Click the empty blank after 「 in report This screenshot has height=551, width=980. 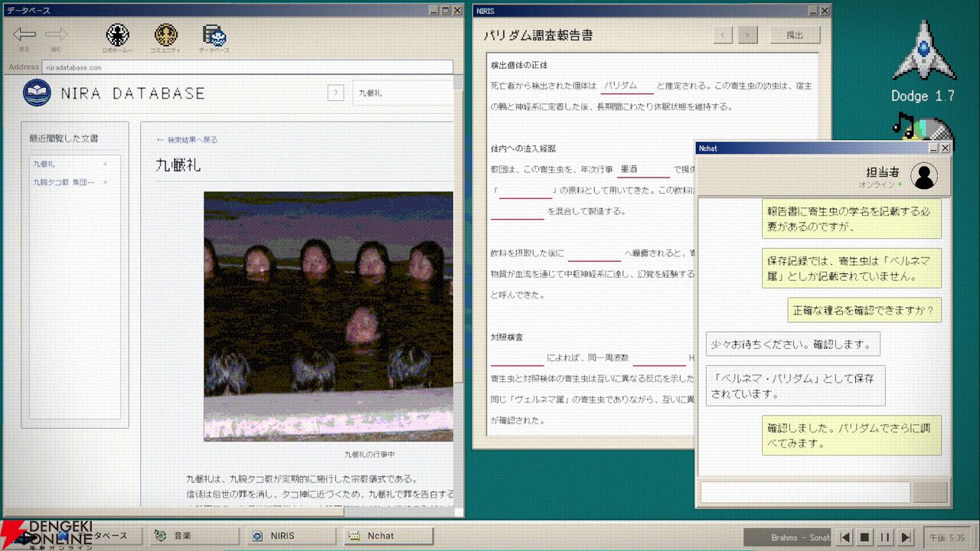[x=525, y=190]
